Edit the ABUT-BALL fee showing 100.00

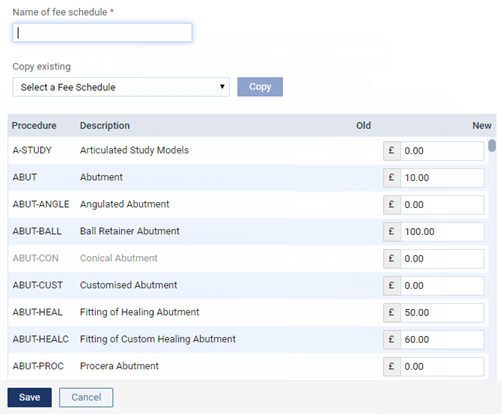pyautogui.click(x=442, y=232)
